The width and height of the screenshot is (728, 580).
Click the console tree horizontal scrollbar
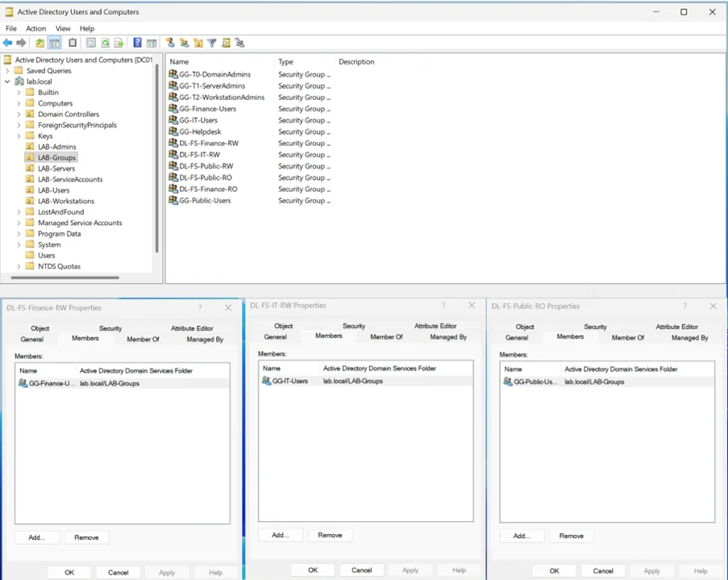(65, 277)
